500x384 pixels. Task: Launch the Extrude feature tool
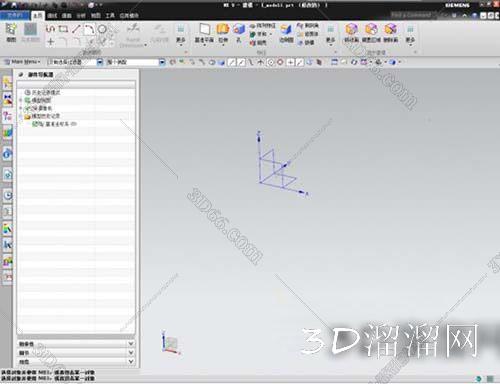(x=223, y=33)
